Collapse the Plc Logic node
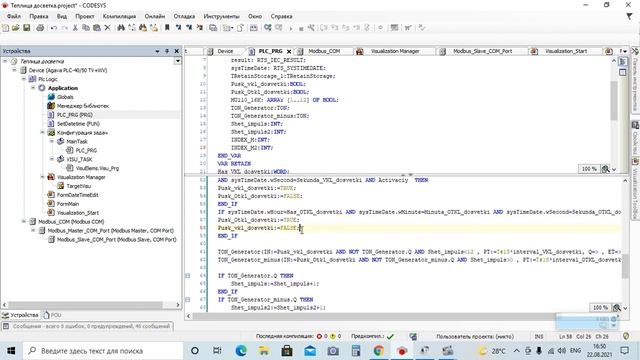 24,79
